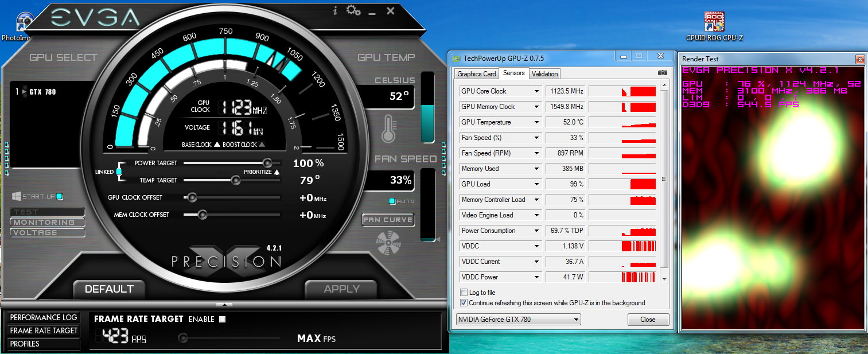Switch to the Validation tab
The width and height of the screenshot is (868, 354).
tap(544, 74)
